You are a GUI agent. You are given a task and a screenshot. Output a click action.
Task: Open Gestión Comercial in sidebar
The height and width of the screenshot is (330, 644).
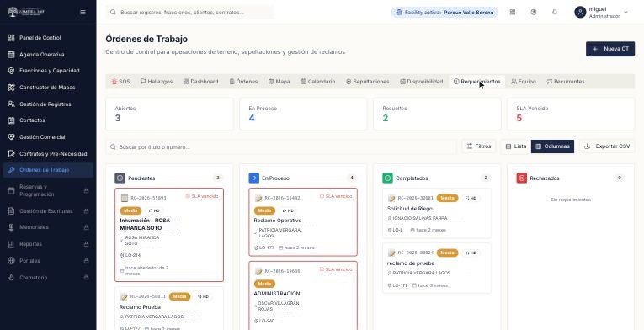(48, 137)
